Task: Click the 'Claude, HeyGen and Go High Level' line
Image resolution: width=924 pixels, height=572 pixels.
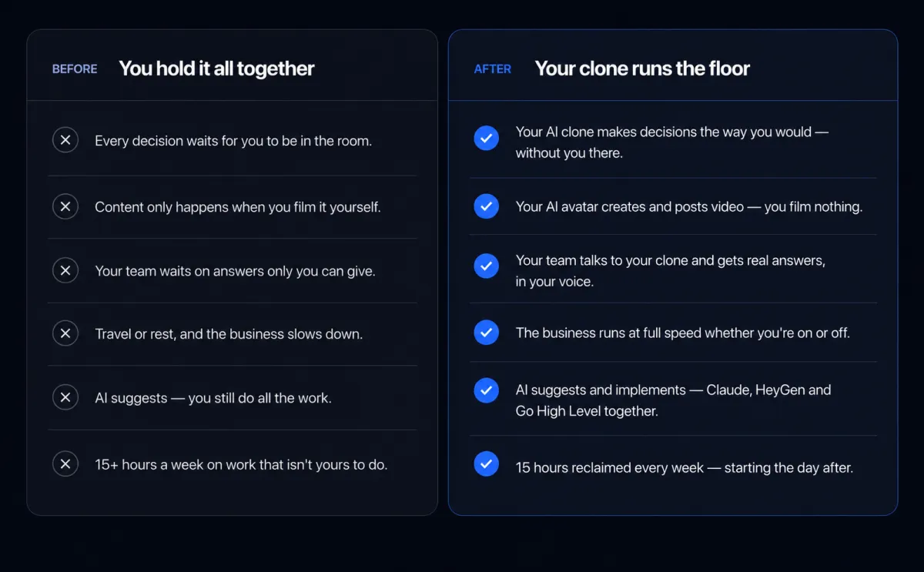Action: click(x=674, y=400)
